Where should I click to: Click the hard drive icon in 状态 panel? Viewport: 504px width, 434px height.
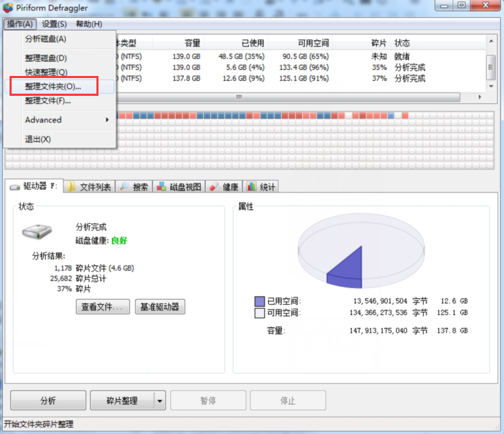pos(37,231)
